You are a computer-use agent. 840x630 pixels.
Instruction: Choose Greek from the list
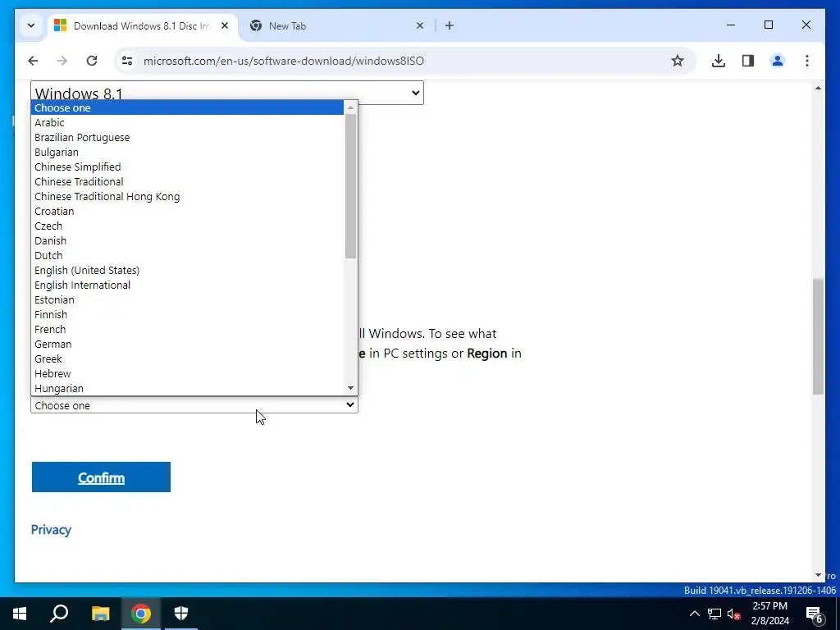[187, 358]
